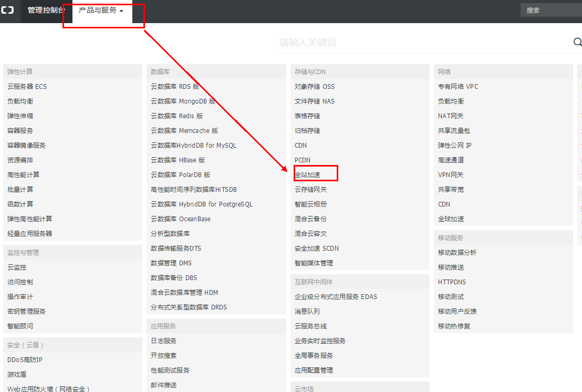This screenshot has height=392, width=582.
Task: Click the search magnifier icon
Action: point(577,43)
